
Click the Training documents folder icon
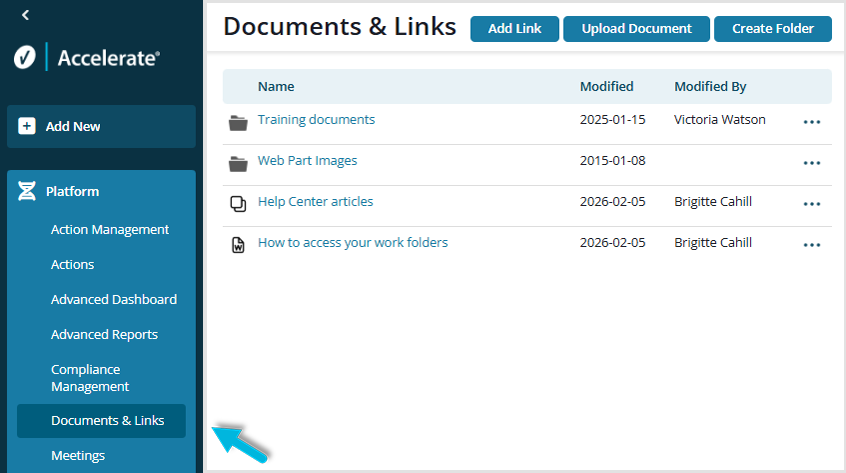[238, 122]
